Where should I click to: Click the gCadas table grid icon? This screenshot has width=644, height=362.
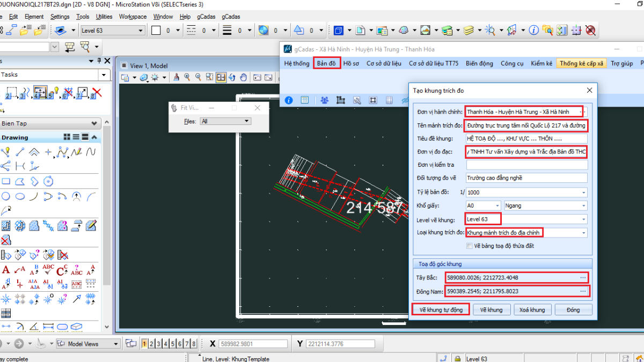coord(305,100)
